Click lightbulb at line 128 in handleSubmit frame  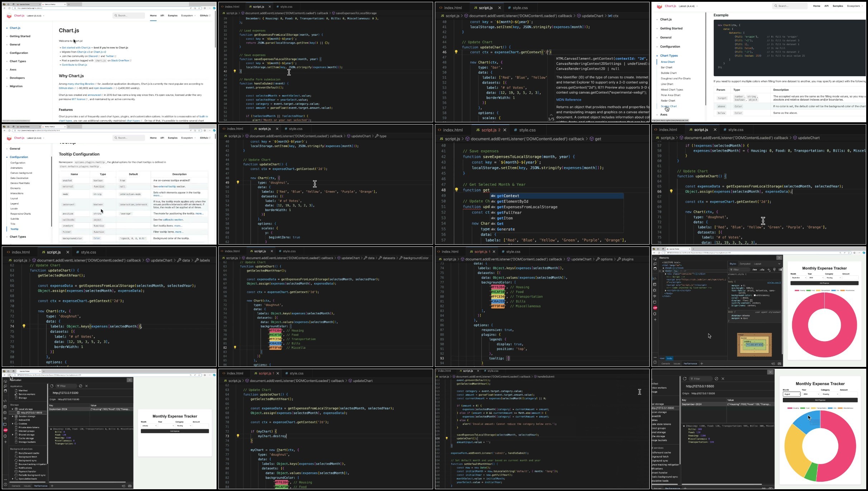[447, 438]
